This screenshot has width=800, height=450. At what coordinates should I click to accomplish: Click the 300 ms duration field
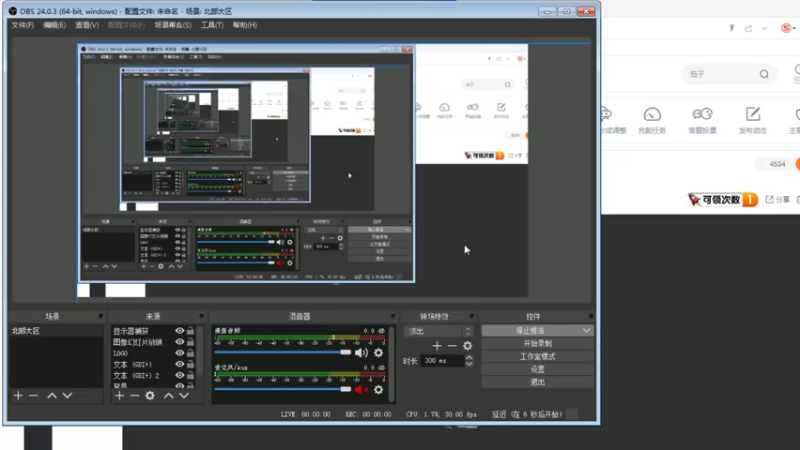click(442, 361)
